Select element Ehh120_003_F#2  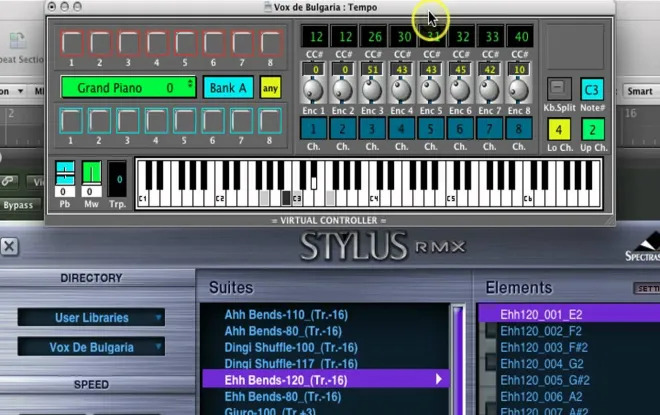pos(544,348)
